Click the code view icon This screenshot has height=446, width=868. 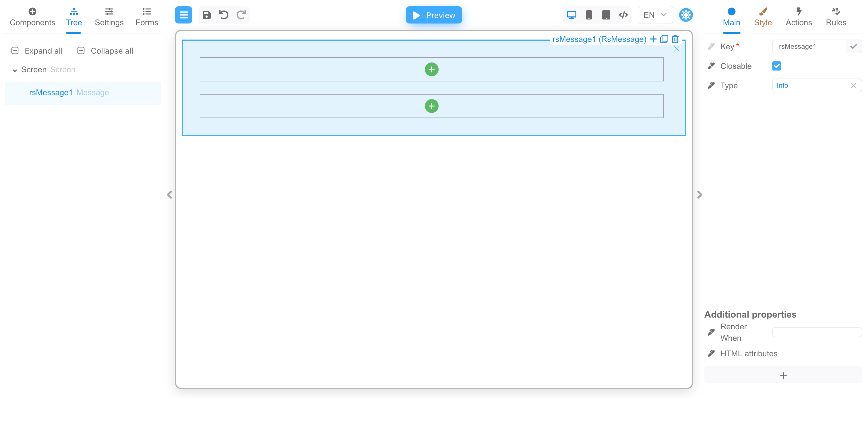point(624,15)
